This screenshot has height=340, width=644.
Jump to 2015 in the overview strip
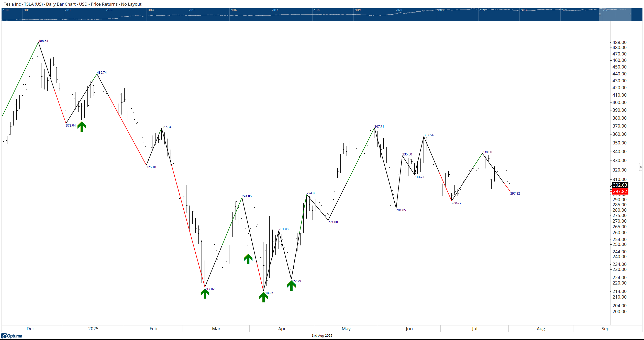pos(192,10)
